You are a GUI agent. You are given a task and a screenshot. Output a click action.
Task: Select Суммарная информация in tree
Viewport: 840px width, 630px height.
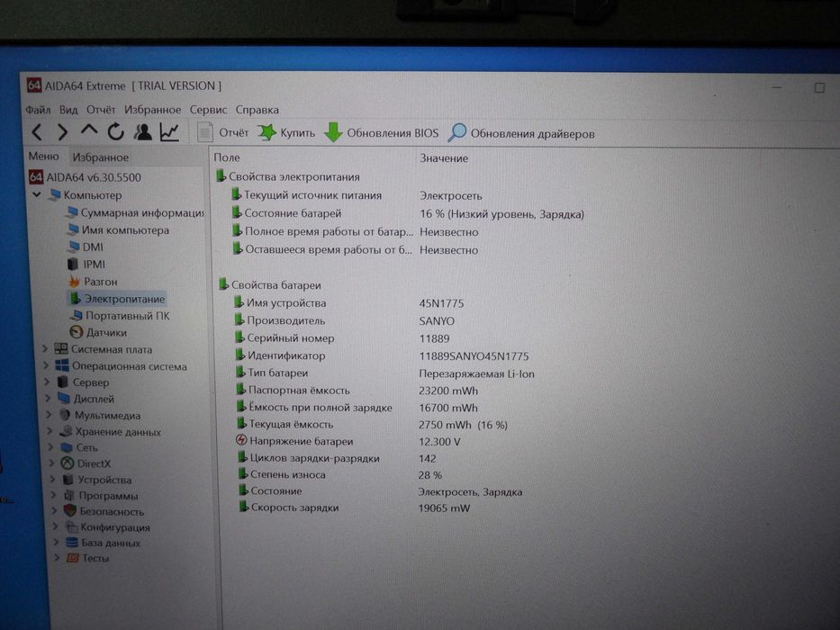(135, 212)
